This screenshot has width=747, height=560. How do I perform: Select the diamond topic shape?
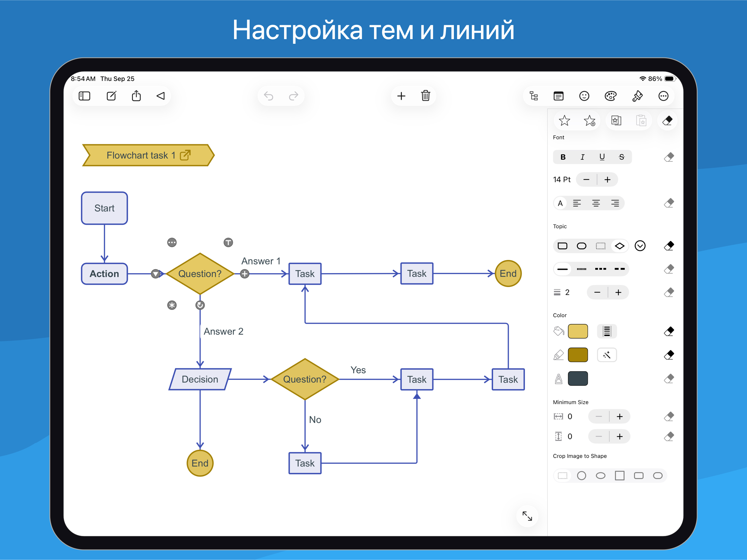pyautogui.click(x=620, y=246)
